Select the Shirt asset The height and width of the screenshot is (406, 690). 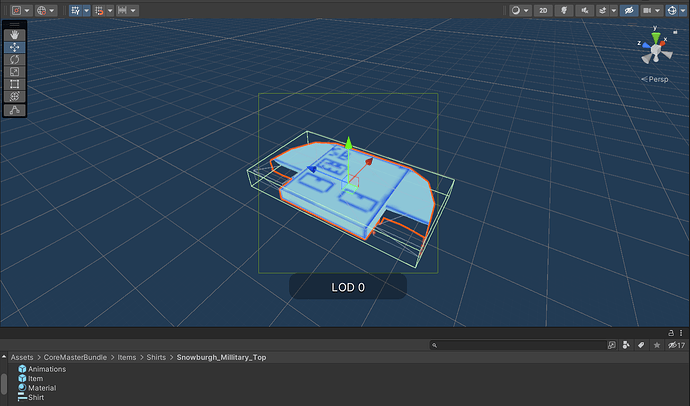[x=31, y=397]
